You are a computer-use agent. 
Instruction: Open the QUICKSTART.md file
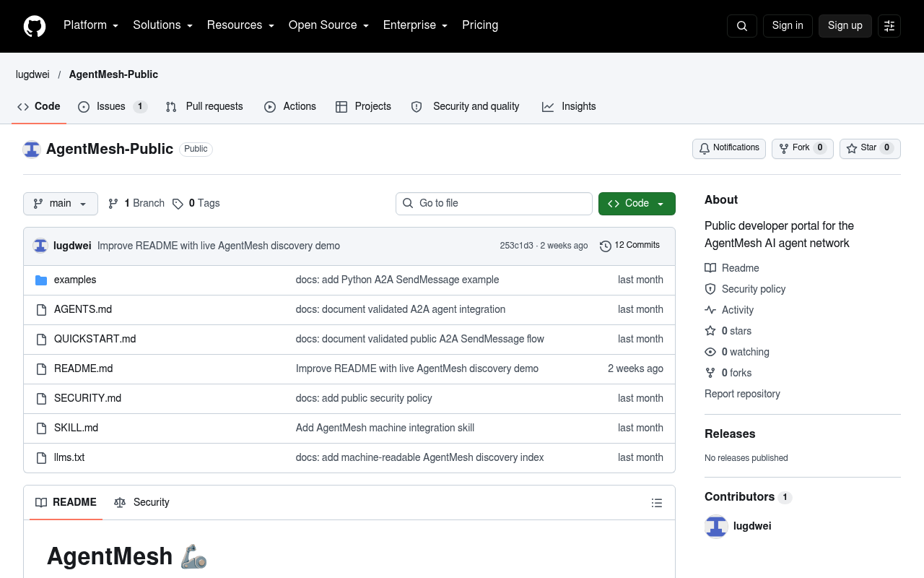[x=95, y=339]
